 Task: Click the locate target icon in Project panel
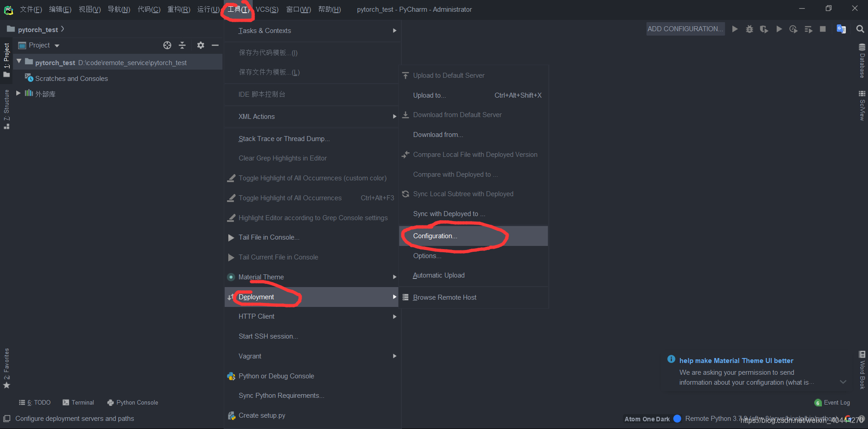tap(167, 45)
